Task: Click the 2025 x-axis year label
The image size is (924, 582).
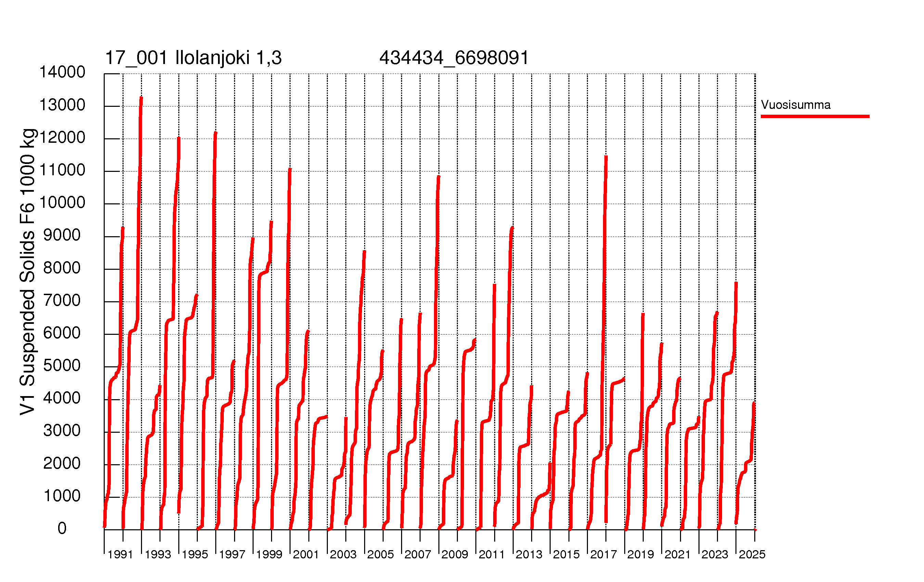Action: coord(752,554)
